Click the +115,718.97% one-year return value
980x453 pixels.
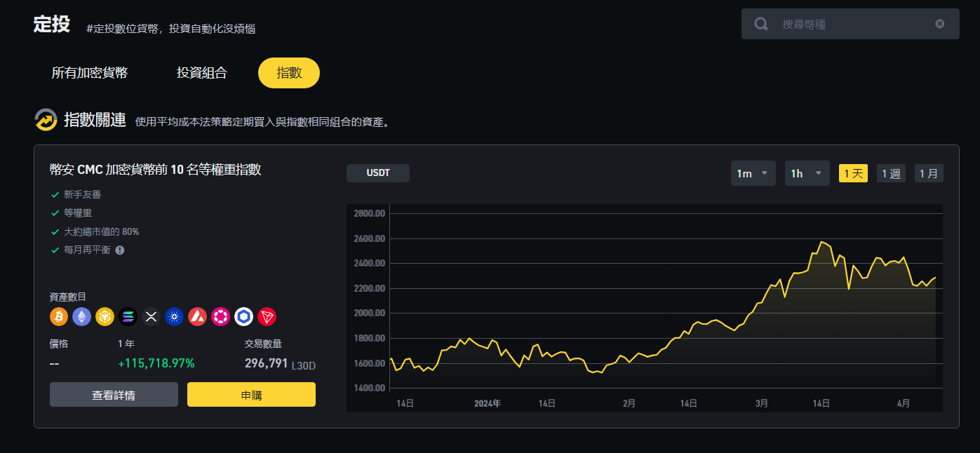click(156, 363)
